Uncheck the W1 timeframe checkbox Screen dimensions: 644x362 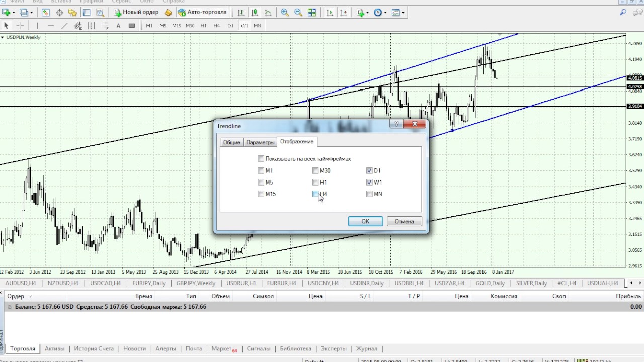[370, 182]
